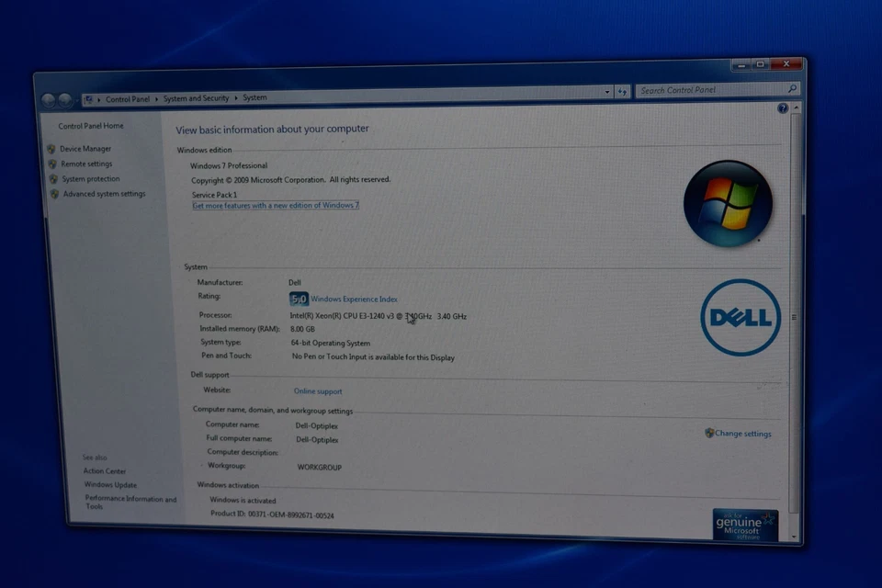The image size is (882, 588).
Task: Click the genuine Microsoft badge
Action: (x=744, y=526)
